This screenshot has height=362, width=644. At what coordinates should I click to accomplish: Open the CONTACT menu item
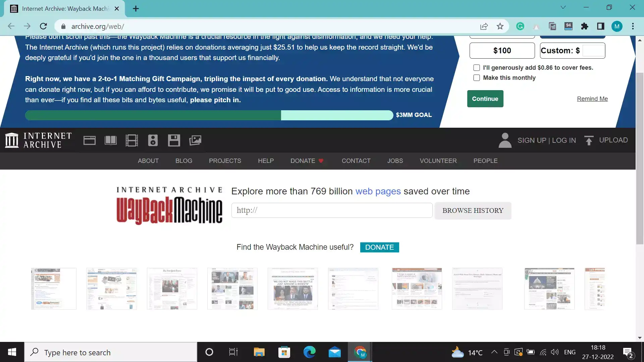pyautogui.click(x=356, y=161)
